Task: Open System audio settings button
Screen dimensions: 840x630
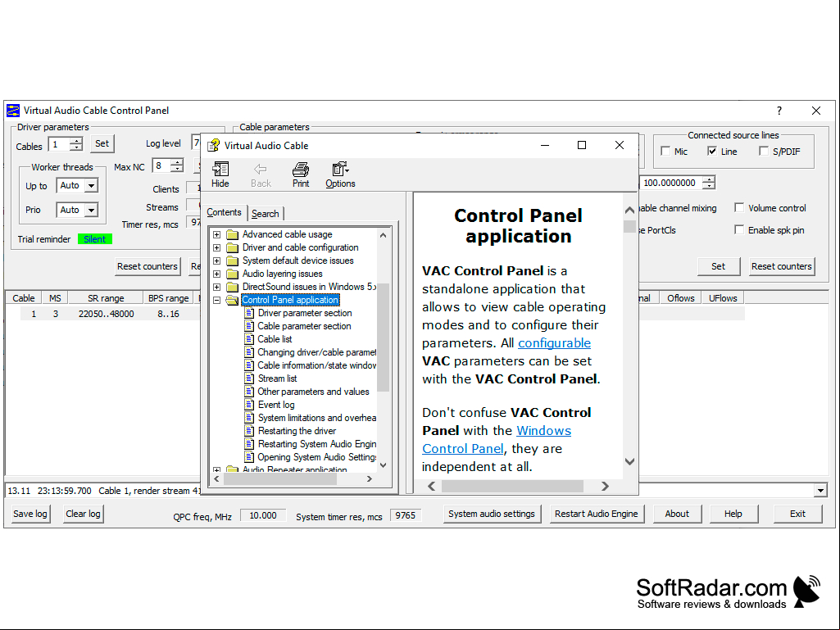Action: 491,514
